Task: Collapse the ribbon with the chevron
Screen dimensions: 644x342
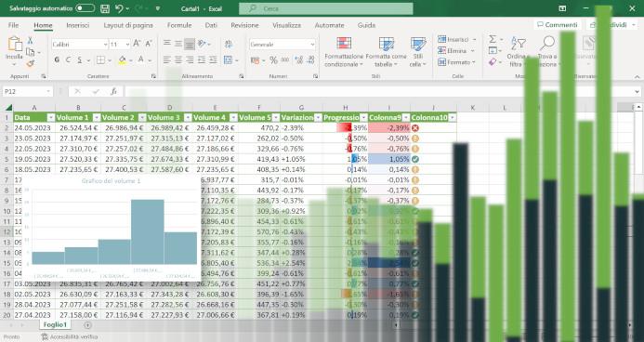Action: click(x=637, y=76)
